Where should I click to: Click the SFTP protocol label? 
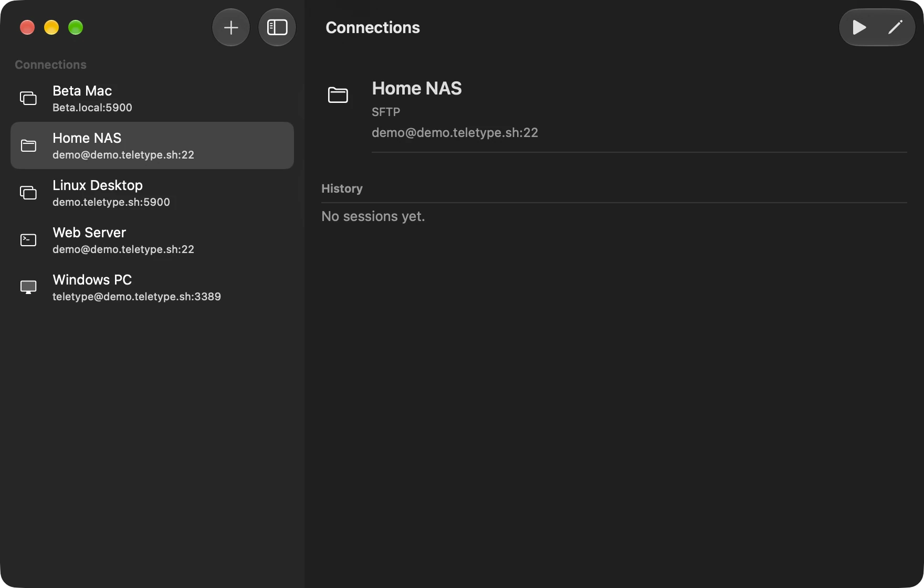(386, 112)
